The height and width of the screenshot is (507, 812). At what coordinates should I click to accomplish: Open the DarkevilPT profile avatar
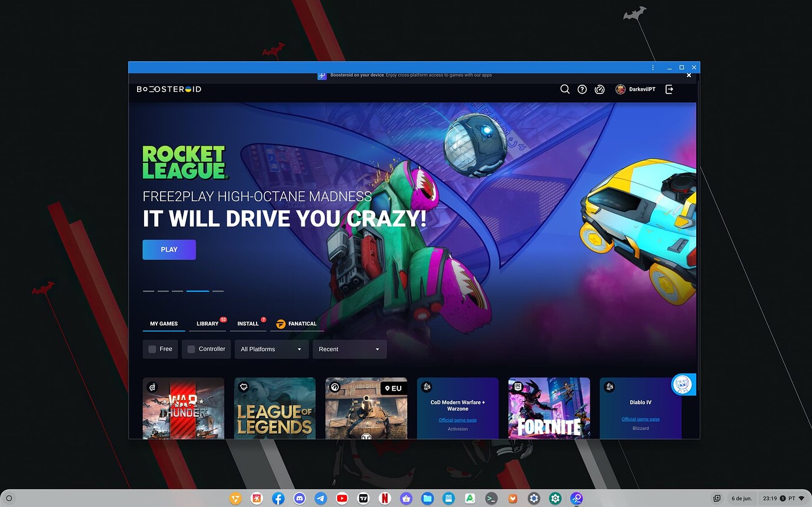click(x=620, y=89)
